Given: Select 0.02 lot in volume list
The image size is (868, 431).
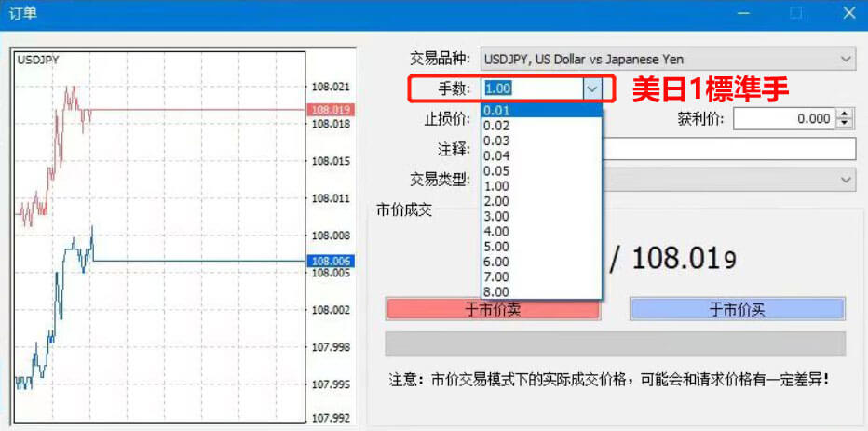Looking at the screenshot, I should click(x=541, y=127).
